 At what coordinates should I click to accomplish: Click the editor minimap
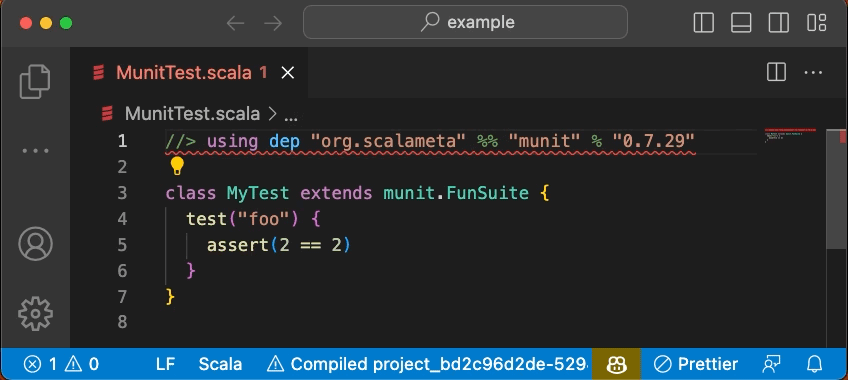(790, 136)
